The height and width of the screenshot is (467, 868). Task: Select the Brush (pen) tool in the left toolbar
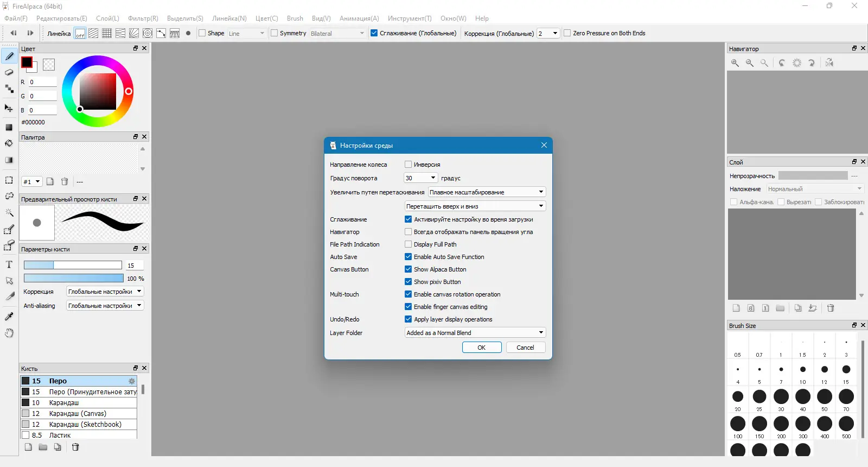[9, 56]
